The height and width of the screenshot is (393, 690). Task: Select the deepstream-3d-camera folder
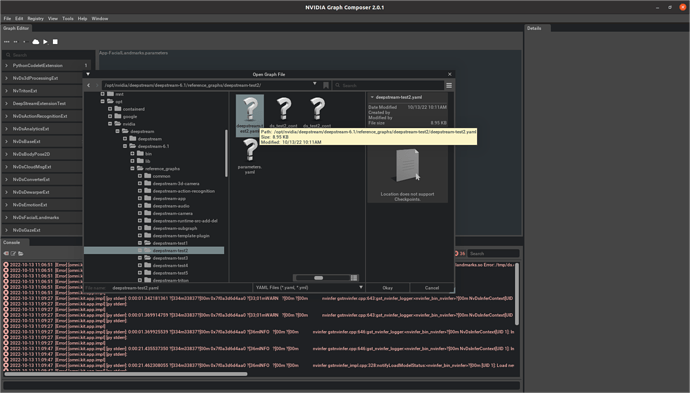coord(176,184)
